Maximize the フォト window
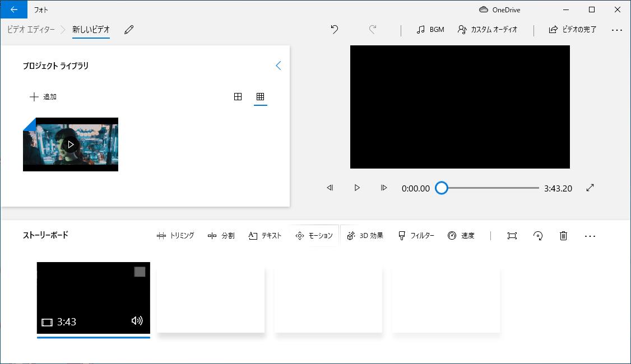 pos(592,10)
